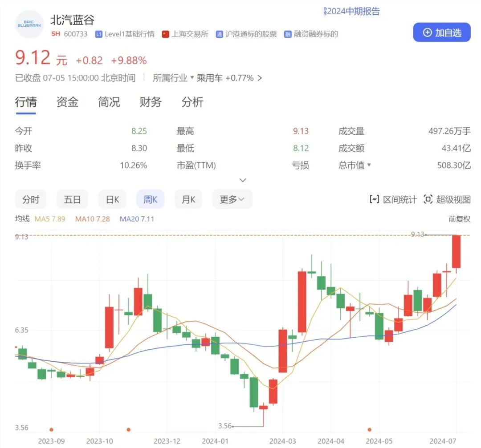Click the 今开 value 8.25

(139, 131)
